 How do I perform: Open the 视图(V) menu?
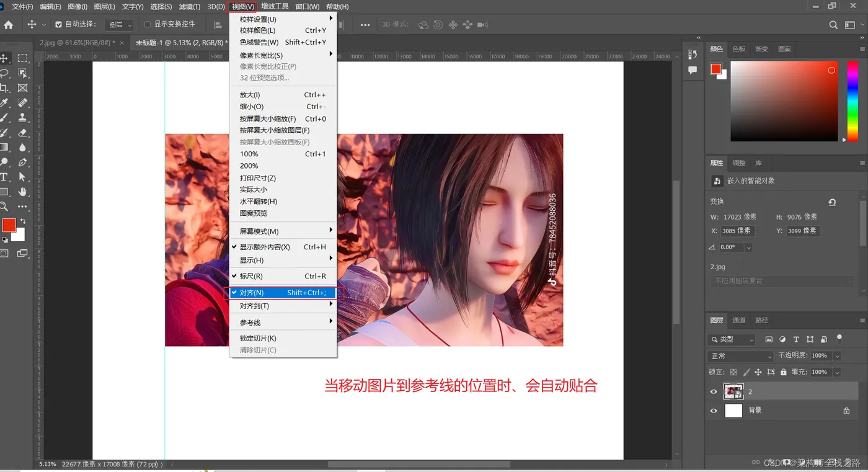242,6
